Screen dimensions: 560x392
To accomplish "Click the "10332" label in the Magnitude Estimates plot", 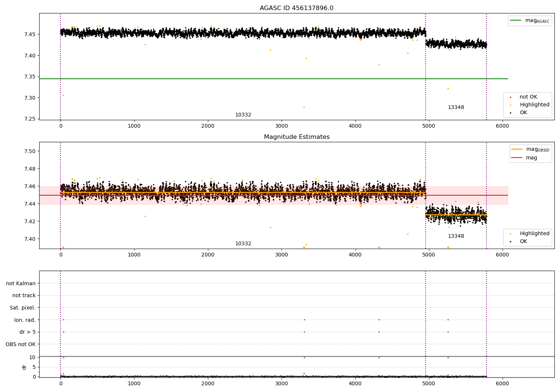I will click(x=243, y=244).
